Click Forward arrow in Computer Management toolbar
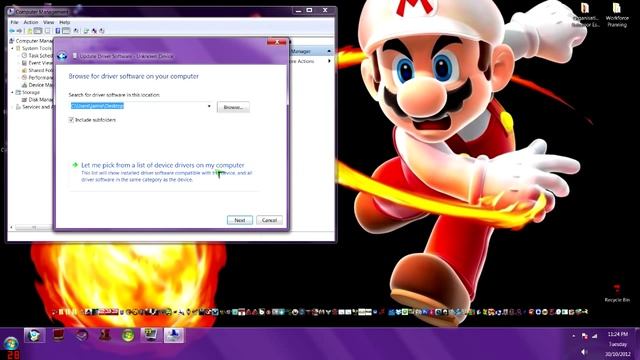 tap(19, 31)
